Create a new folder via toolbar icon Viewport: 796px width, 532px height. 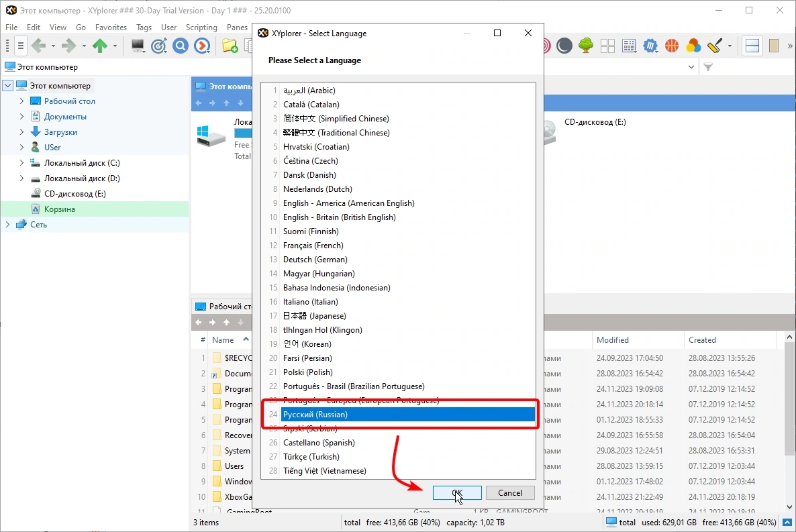pos(230,46)
